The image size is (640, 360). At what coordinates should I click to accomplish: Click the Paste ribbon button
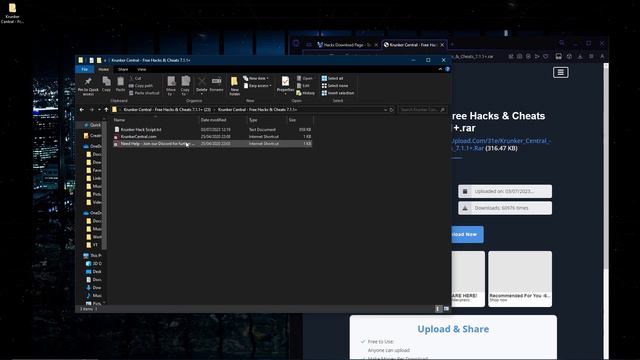coord(120,84)
